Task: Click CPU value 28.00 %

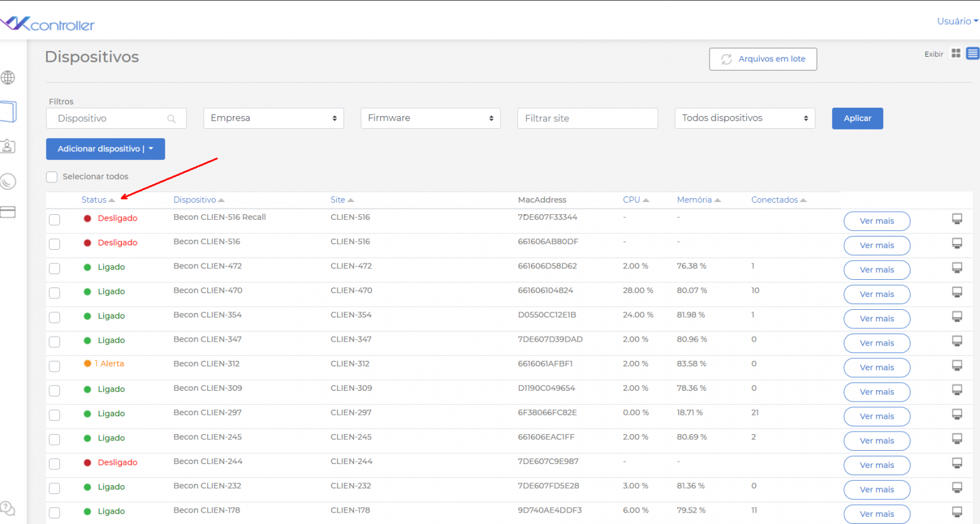Action: (638, 290)
